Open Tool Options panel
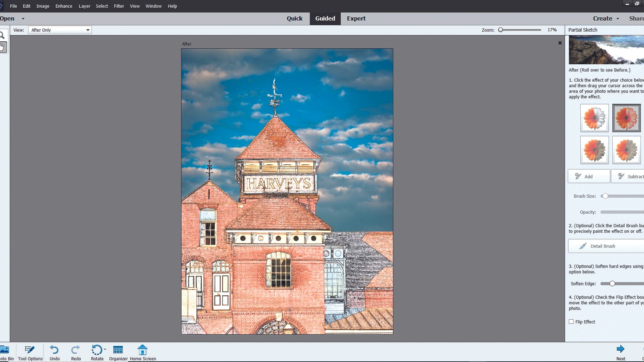This screenshot has width=644, height=362. point(30,353)
